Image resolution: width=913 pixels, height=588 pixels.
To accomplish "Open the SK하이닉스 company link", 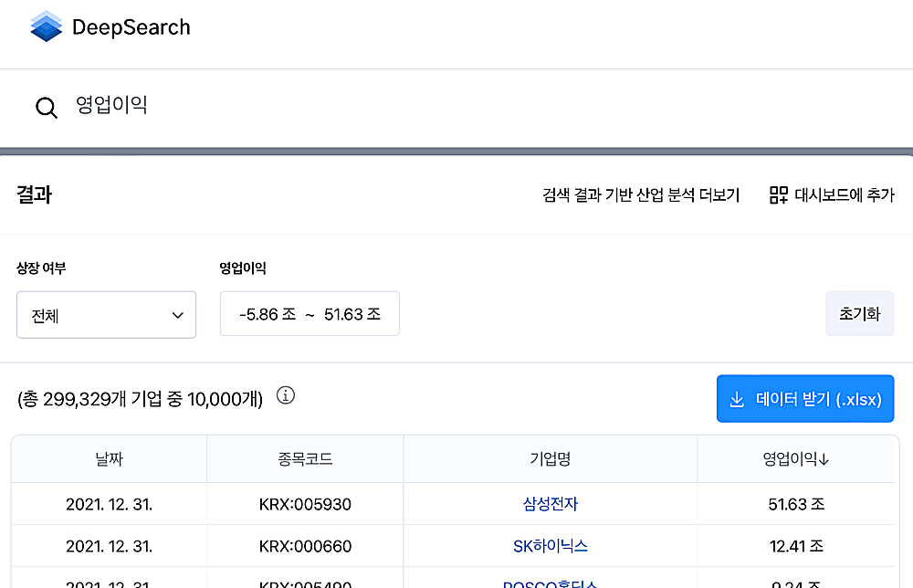I will point(551,546).
